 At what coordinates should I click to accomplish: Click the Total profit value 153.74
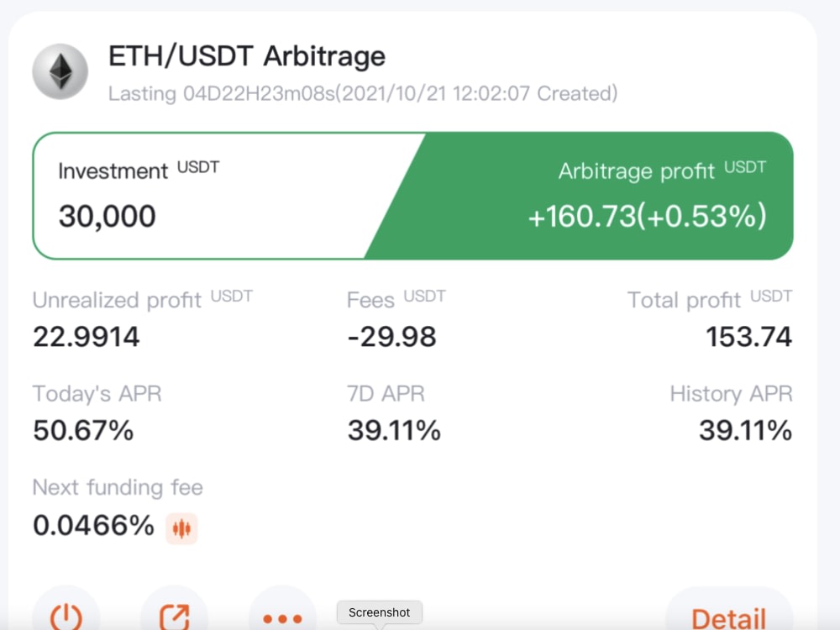coord(748,337)
